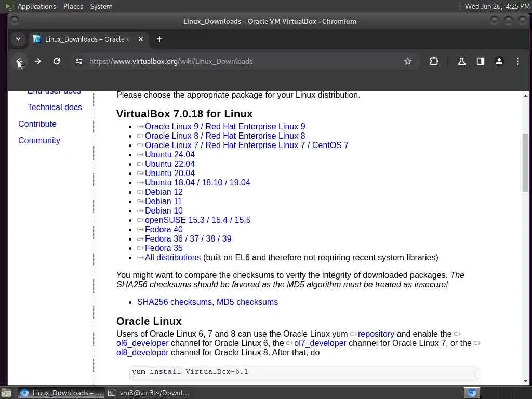The image size is (532, 399).
Task: Open the profile avatar menu
Action: click(499, 61)
